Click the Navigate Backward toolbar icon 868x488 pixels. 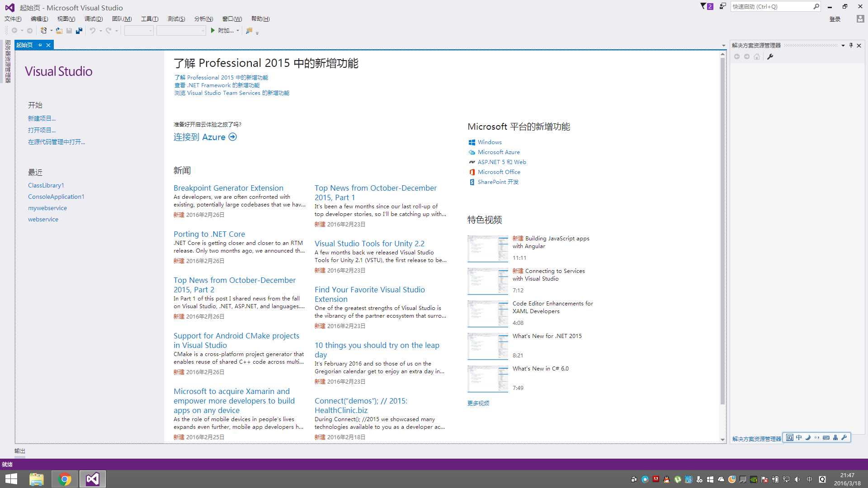point(14,31)
